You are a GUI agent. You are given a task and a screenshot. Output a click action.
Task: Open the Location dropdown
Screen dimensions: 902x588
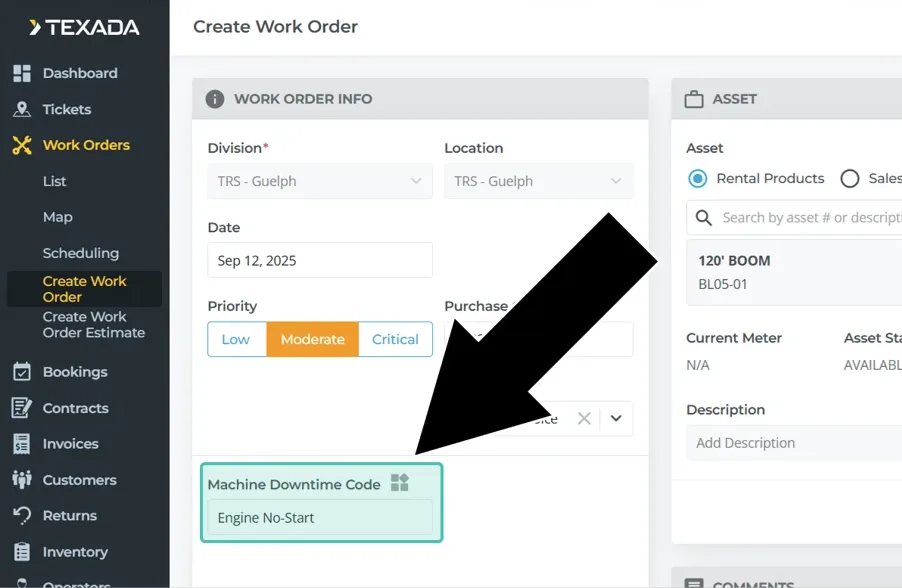(x=538, y=181)
